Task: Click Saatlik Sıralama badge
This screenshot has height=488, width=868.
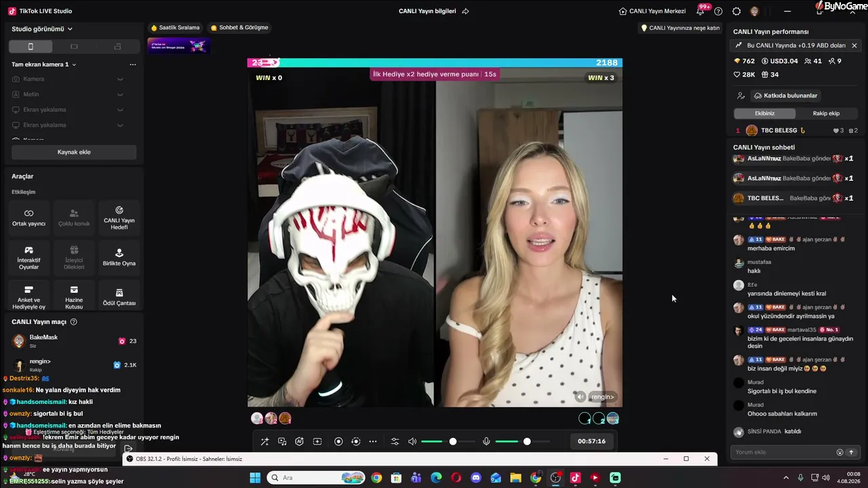Action: click(x=175, y=28)
